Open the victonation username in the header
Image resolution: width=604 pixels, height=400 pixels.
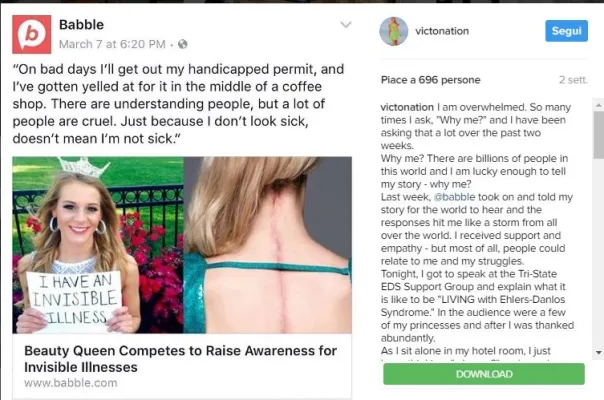442,31
